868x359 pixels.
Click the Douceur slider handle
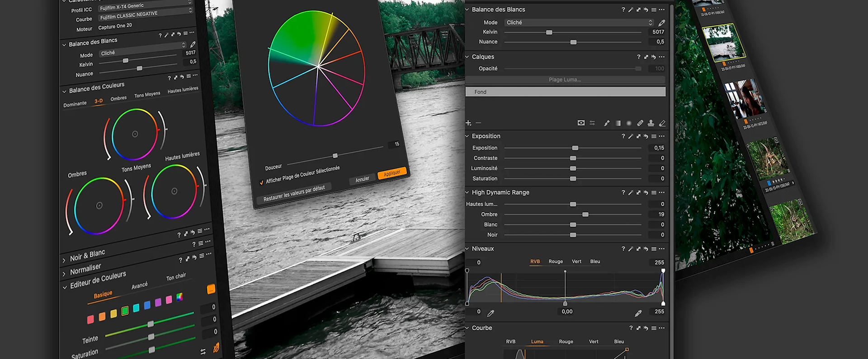point(335,156)
